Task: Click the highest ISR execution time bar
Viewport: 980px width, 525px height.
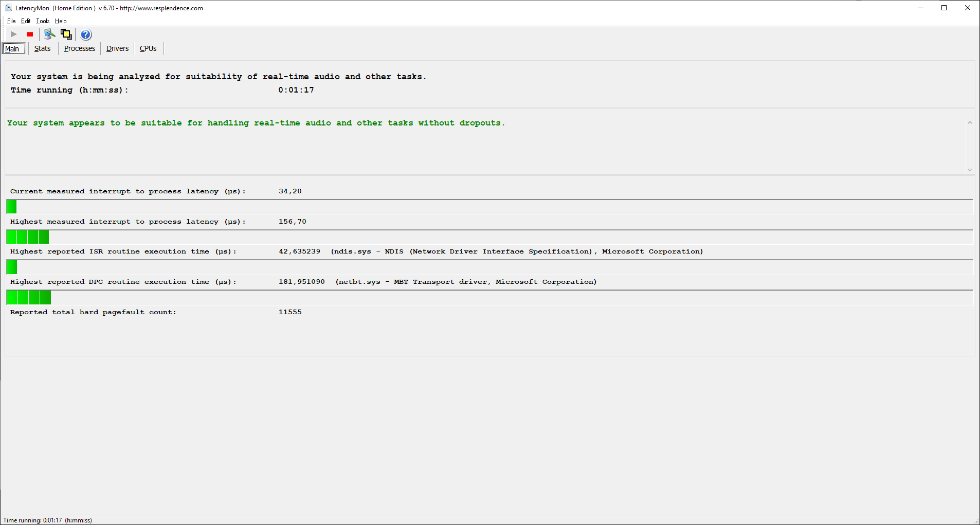Action: (12, 267)
